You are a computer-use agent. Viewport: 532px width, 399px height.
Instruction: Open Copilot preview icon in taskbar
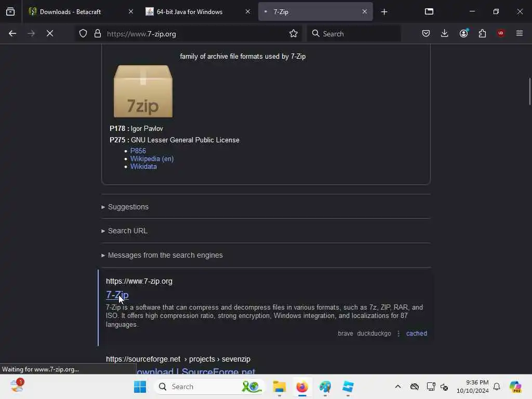(515, 387)
